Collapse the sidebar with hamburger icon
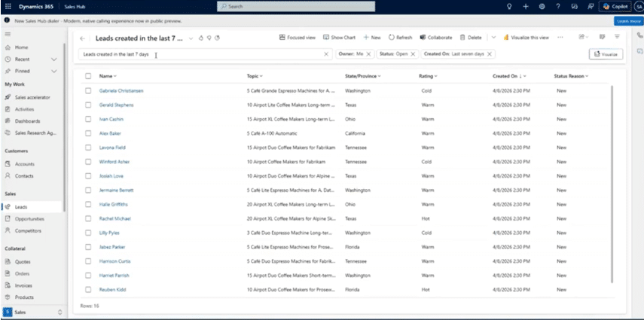 tap(8, 35)
